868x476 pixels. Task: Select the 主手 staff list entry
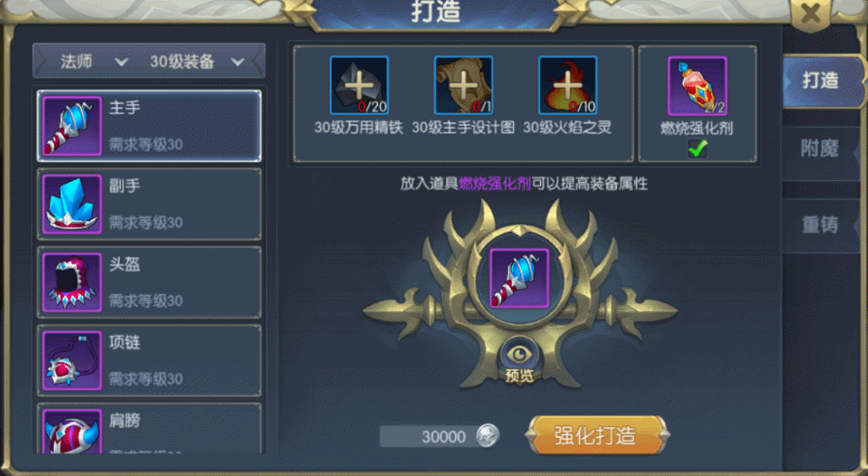coord(149,126)
